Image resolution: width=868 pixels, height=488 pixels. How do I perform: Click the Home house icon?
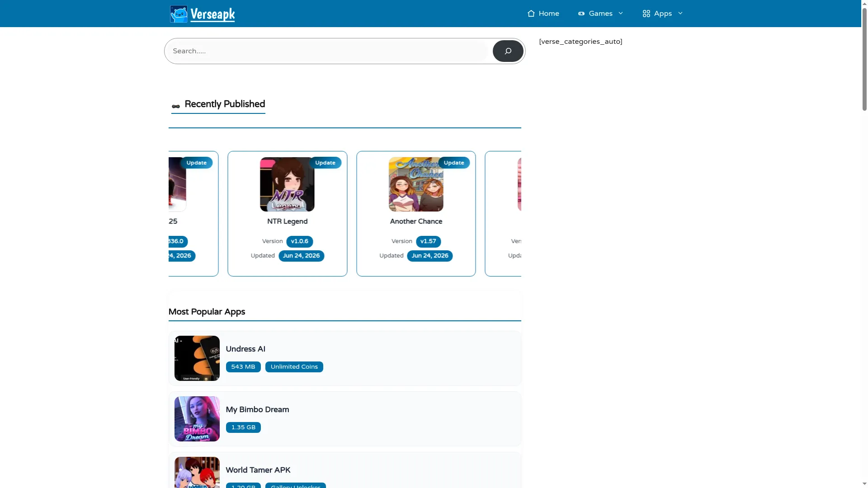[x=531, y=14]
